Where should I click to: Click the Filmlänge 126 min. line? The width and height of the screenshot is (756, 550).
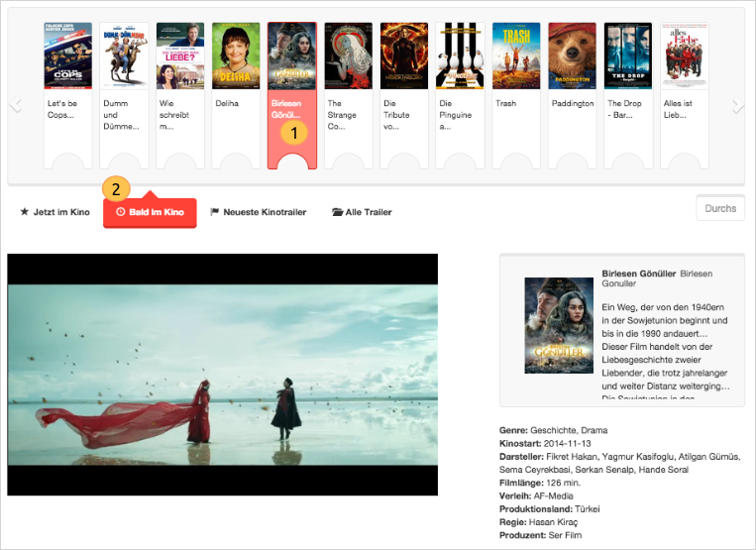click(x=540, y=483)
